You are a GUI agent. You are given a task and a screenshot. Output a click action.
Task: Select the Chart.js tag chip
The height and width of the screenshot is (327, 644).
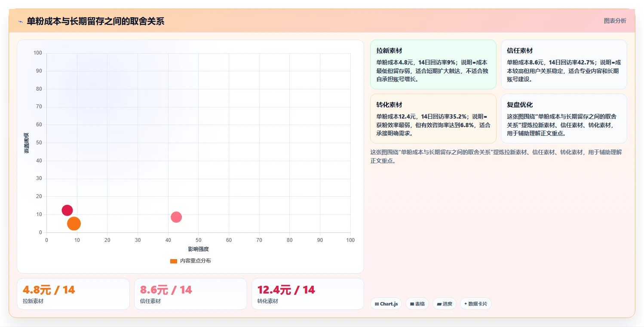click(x=386, y=304)
